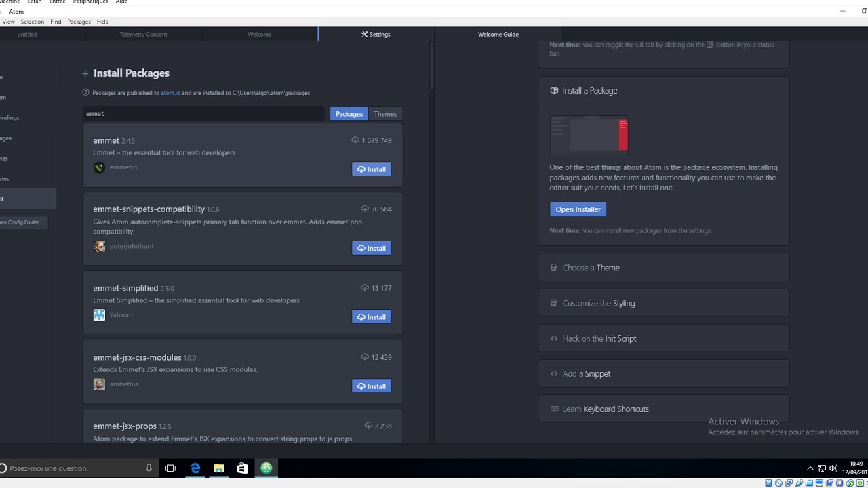
Task: Switch to the untitled tab
Action: tap(27, 34)
